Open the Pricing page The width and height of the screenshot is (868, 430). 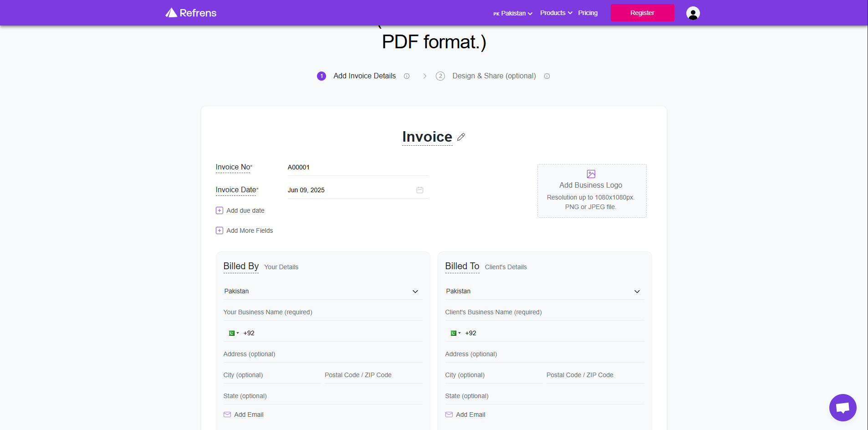coord(587,13)
